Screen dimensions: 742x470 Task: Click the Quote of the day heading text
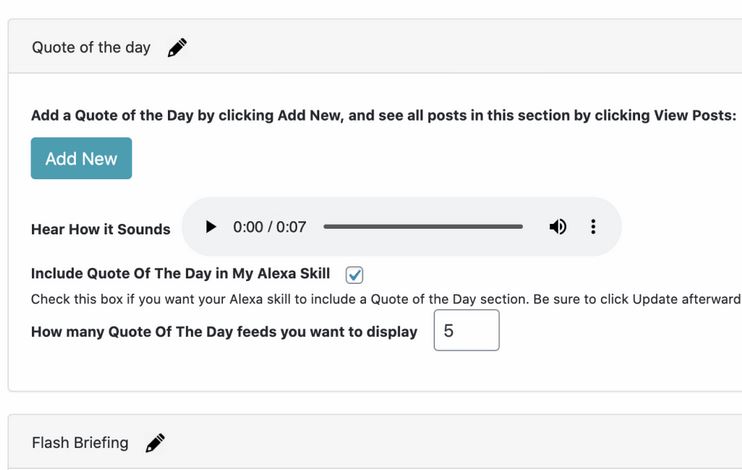click(91, 48)
